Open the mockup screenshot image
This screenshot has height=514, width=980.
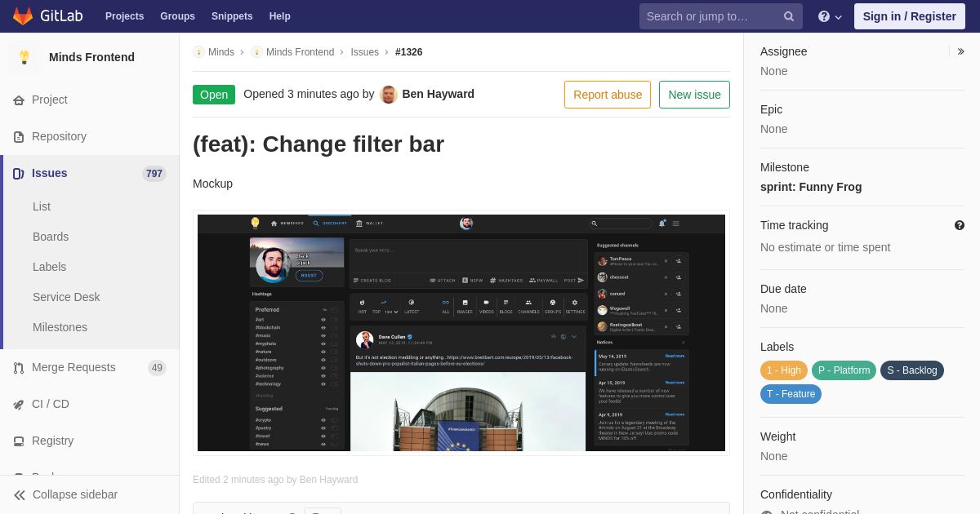click(x=461, y=333)
